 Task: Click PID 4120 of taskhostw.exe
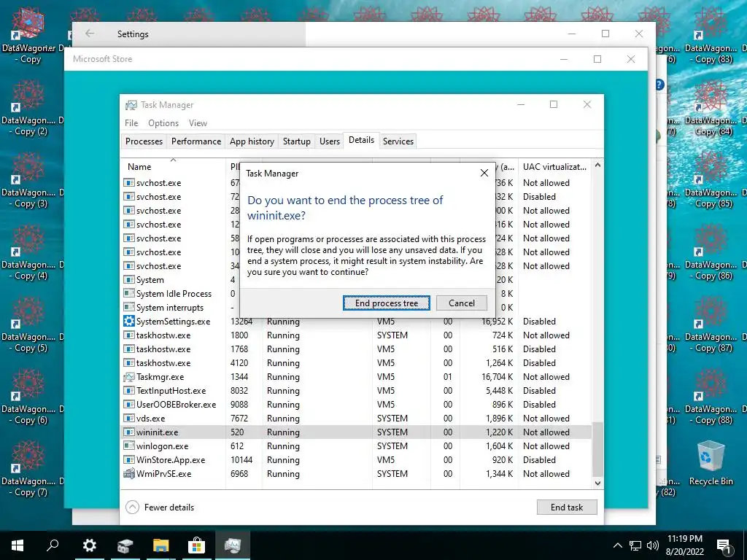(239, 363)
